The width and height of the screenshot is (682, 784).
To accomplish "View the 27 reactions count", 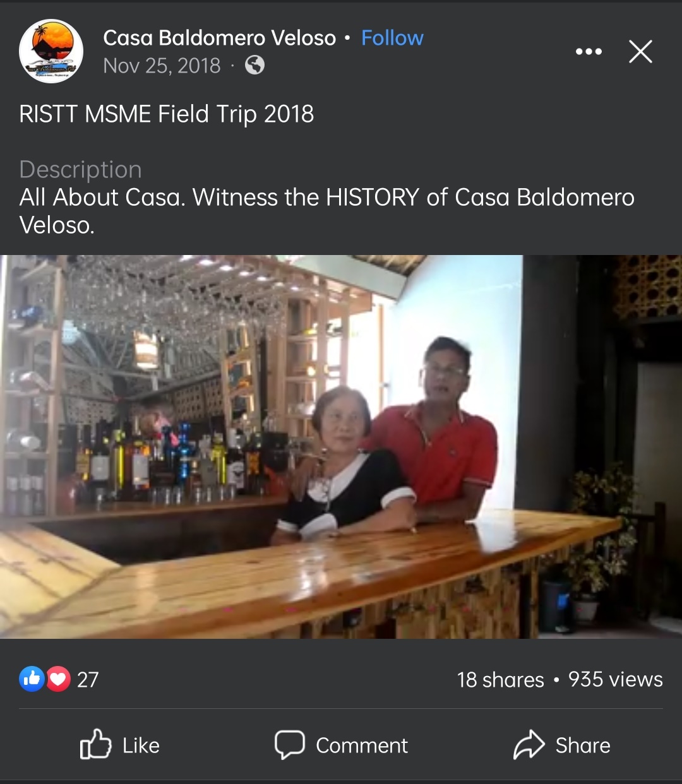I will point(88,680).
